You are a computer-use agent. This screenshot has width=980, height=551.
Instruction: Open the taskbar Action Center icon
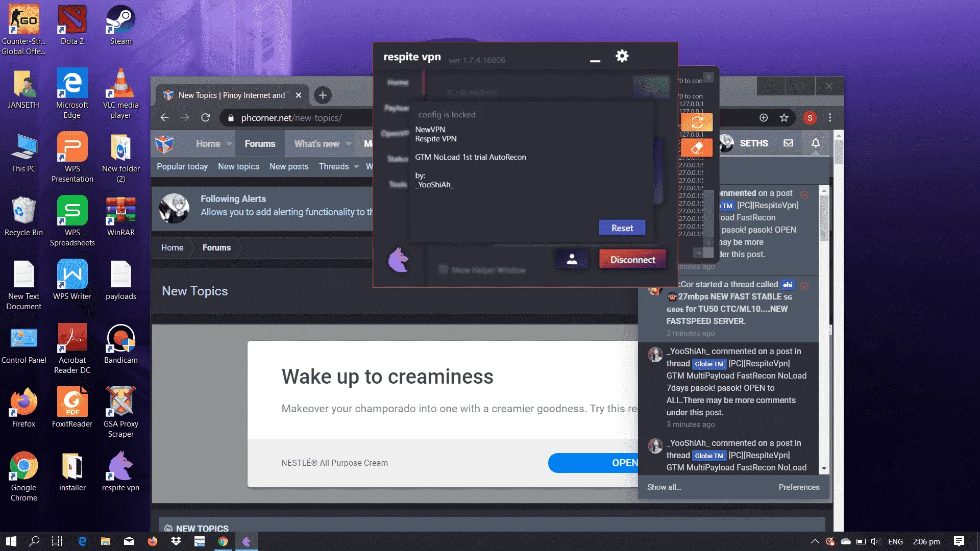pos(959,541)
